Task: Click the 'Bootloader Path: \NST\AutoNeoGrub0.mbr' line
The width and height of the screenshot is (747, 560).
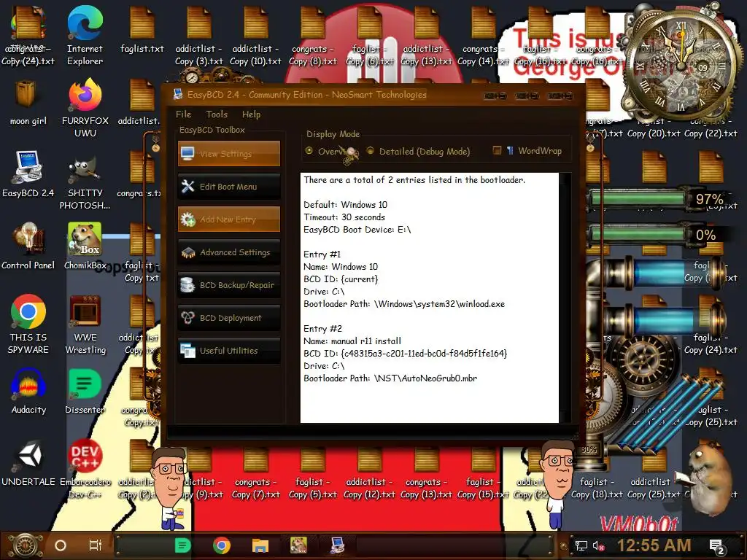Action: click(390, 378)
